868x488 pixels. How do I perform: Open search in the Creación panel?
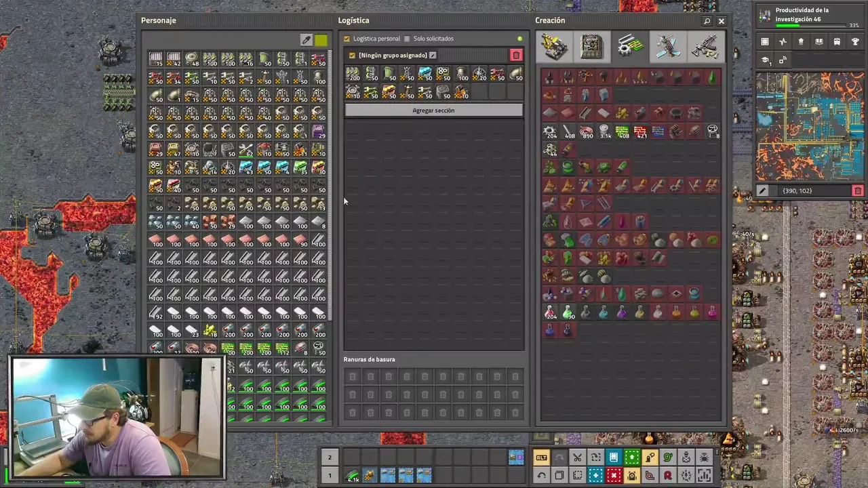707,21
